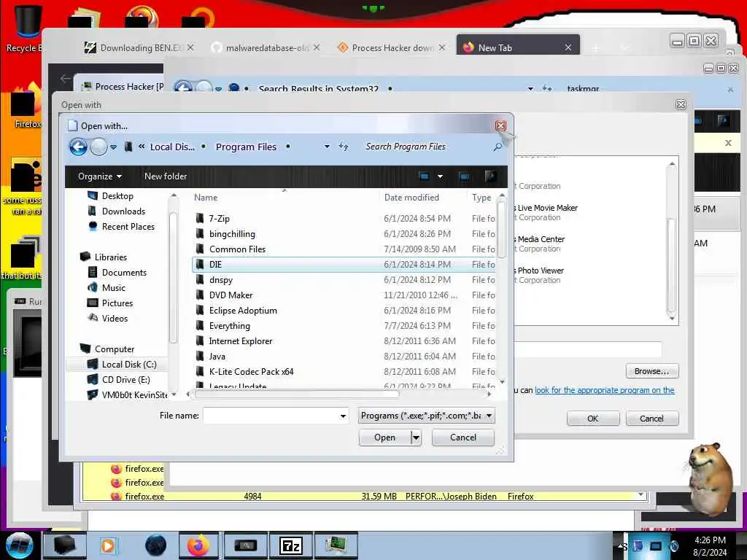Open the Recycle Bin desktop icon
The height and width of the screenshot is (560, 747).
pyautogui.click(x=28, y=28)
